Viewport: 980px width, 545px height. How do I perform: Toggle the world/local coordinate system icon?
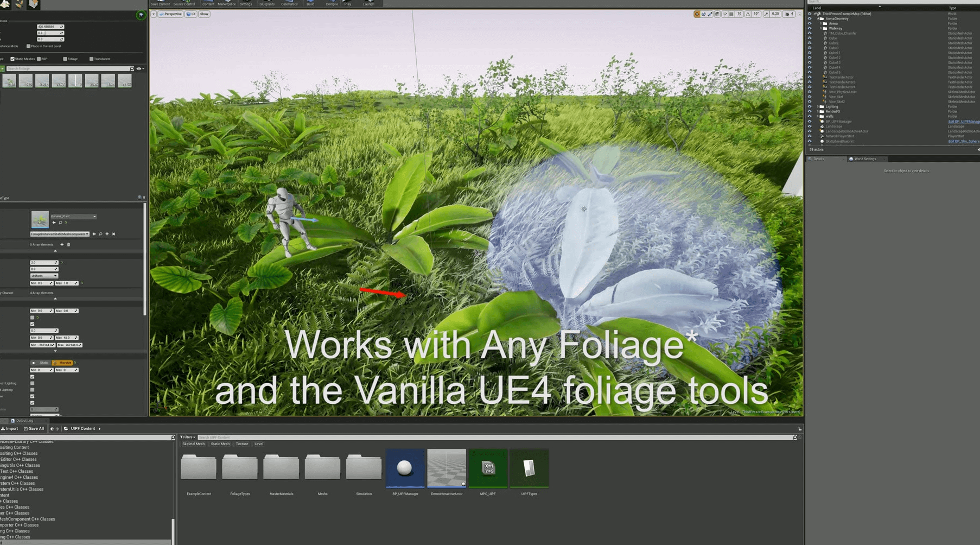pos(717,14)
